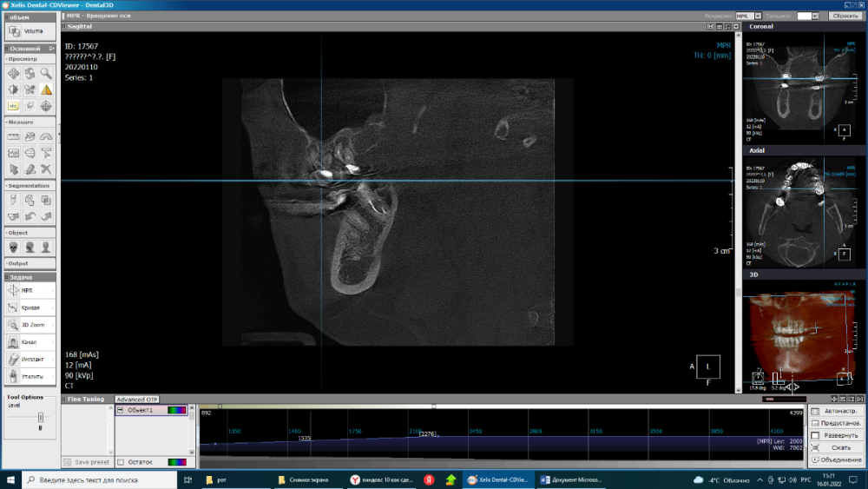The width and height of the screenshot is (868, 489).
Task: Open the MPR task
Action: 29,290
